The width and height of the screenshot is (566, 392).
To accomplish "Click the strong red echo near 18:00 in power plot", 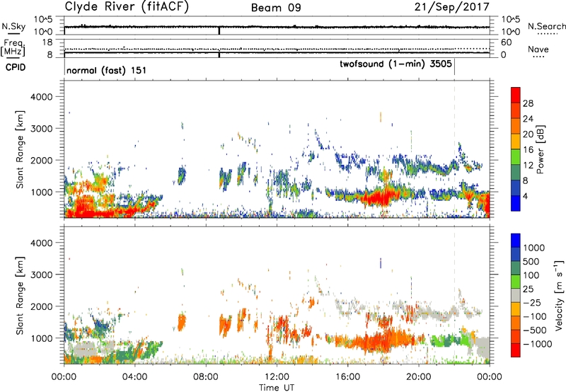I will point(380,198).
